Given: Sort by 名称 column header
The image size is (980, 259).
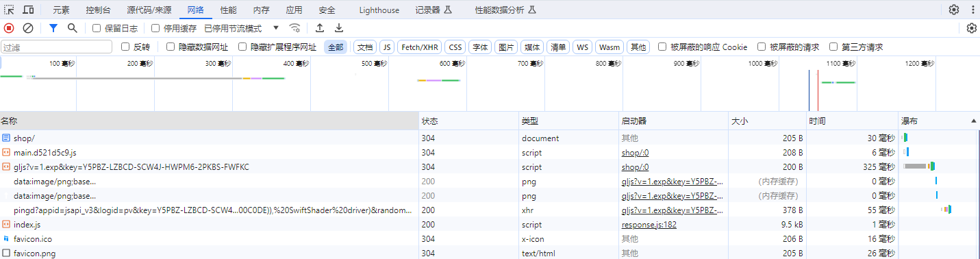Looking at the screenshot, I should pyautogui.click(x=210, y=121).
